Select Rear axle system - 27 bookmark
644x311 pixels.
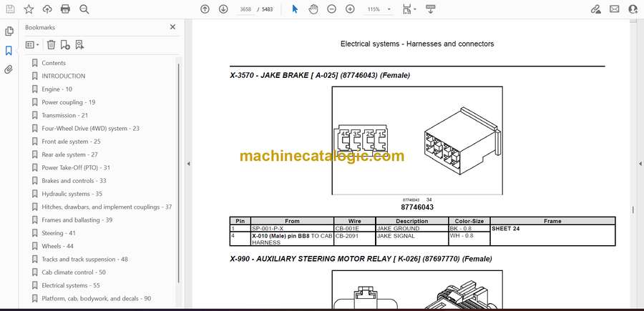[x=69, y=154]
